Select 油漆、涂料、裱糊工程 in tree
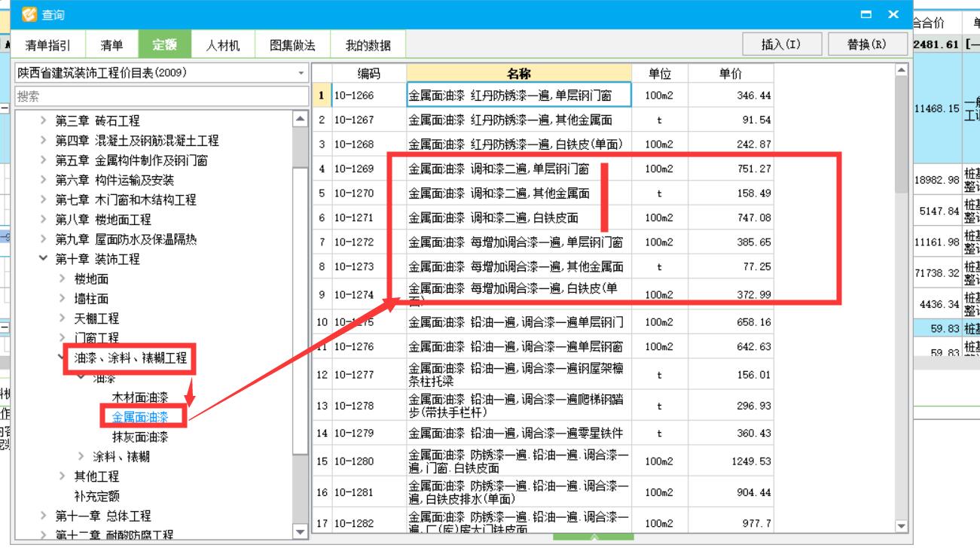980x557 pixels. 130,358
